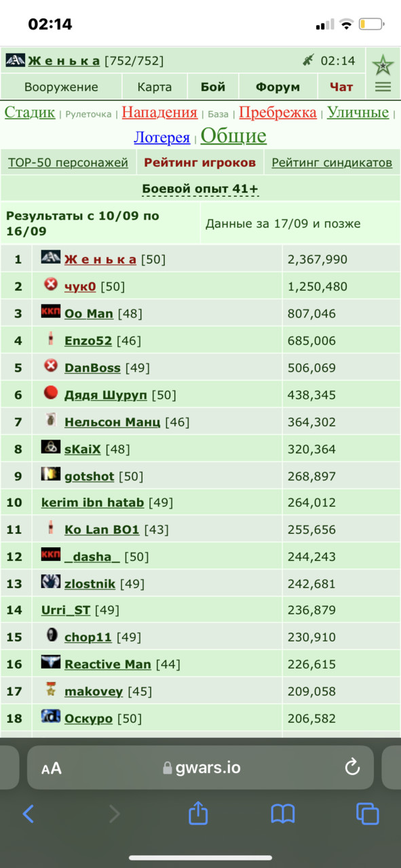This screenshot has height=868, width=401.
Task: Open the Рейтинг синдикатов tab
Action: (x=332, y=163)
